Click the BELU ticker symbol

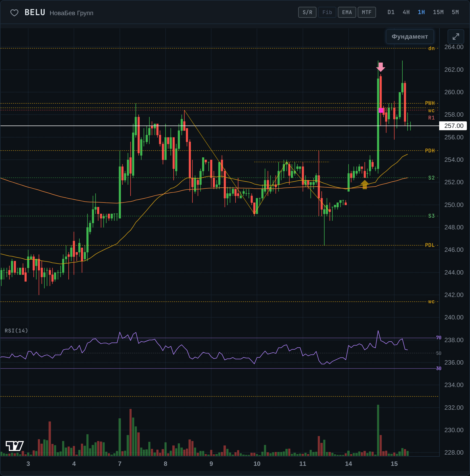click(35, 13)
